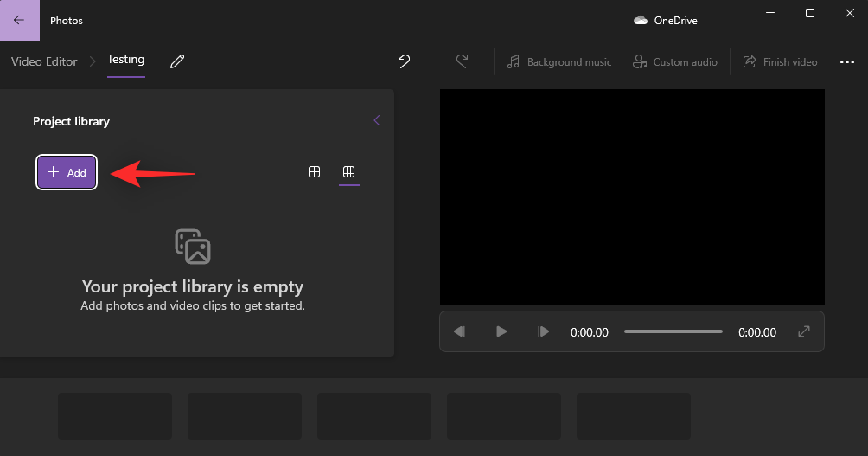This screenshot has width=868, height=456.
Task: Expand preview to full screen
Action: 804,331
